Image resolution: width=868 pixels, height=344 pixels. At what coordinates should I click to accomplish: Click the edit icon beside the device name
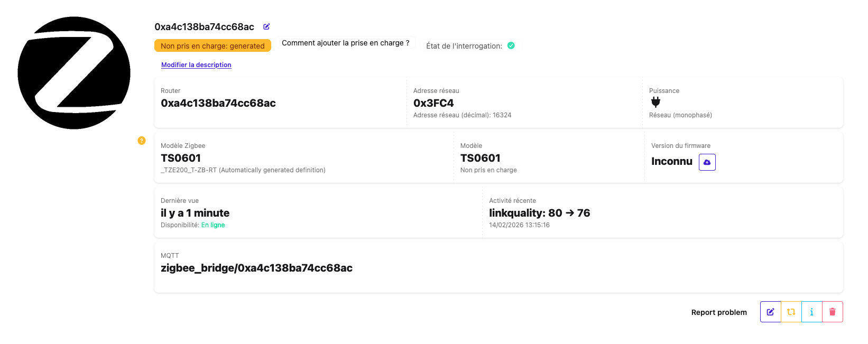click(267, 26)
